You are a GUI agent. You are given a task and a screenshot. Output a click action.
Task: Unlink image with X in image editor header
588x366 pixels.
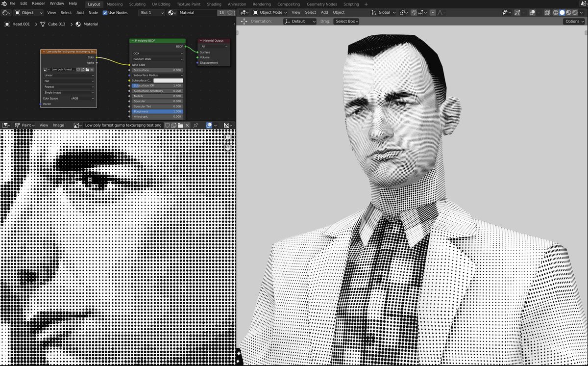coord(187,125)
